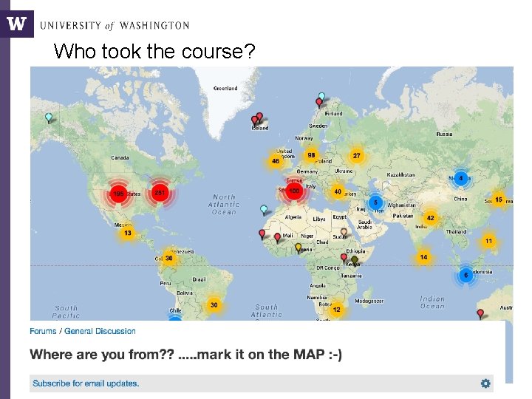
Task: Click the 'Where are you from??' thread title
Action: [x=185, y=355]
